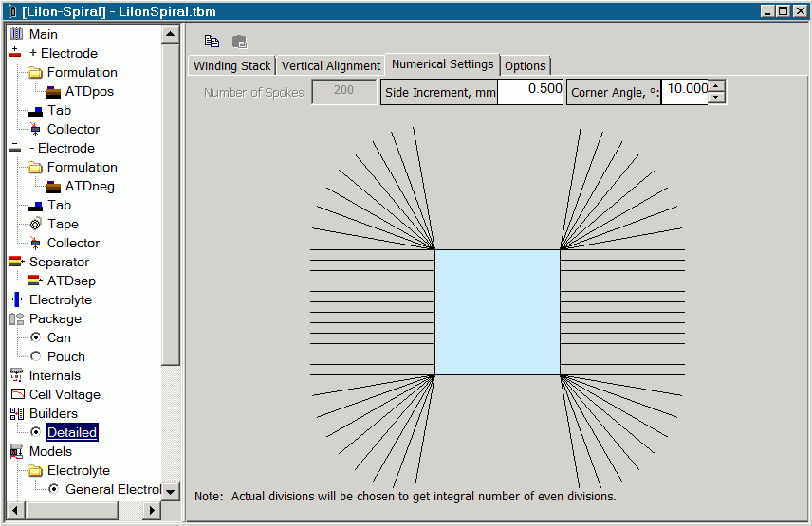Click the copy icon in the toolbar
This screenshot has height=526, width=812.
212,41
